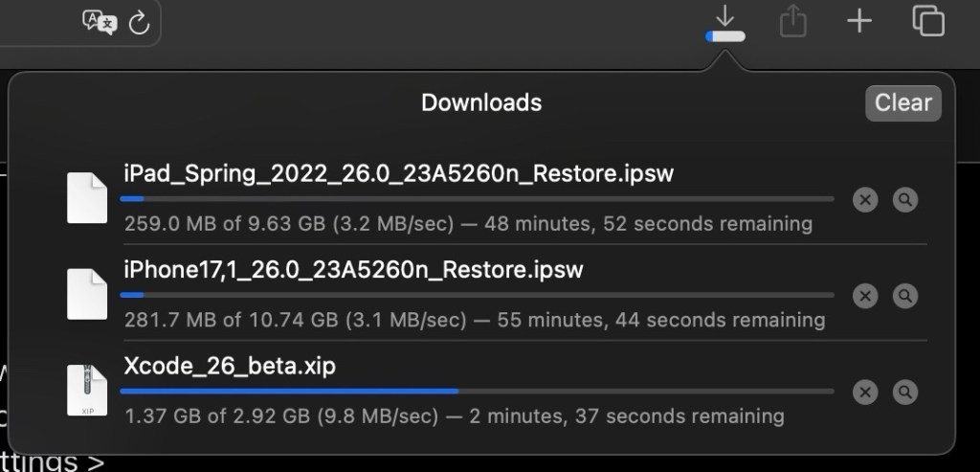Viewport: 980px width, 472px height.
Task: Show iPhone17,1 ipsw in Finder
Action: (x=904, y=296)
